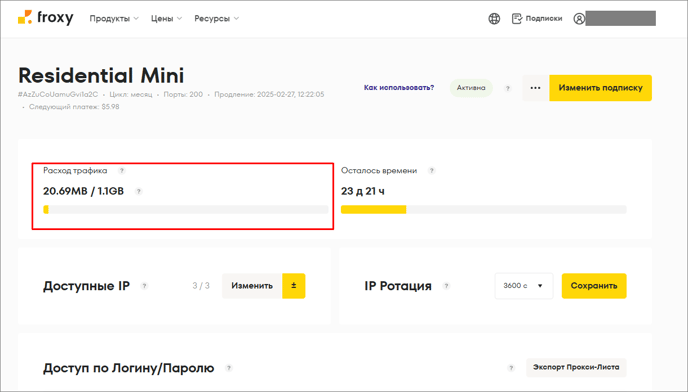Click Следующий платеж: $5.98 text

pos(74,107)
